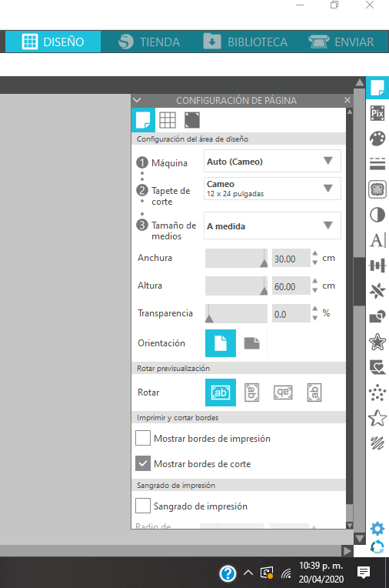Viewport: 389px width, 588px height.
Task: Select the page settings tab icon in panel
Action: coord(143,120)
